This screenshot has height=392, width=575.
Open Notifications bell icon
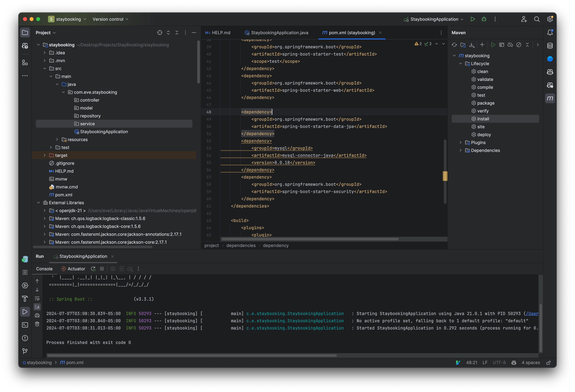coord(550,32)
